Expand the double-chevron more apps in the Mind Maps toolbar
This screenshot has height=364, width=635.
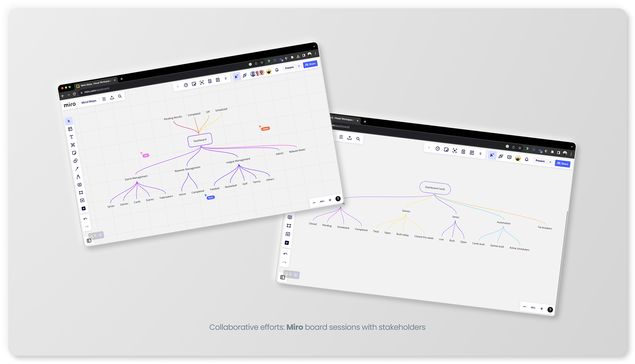(226, 79)
